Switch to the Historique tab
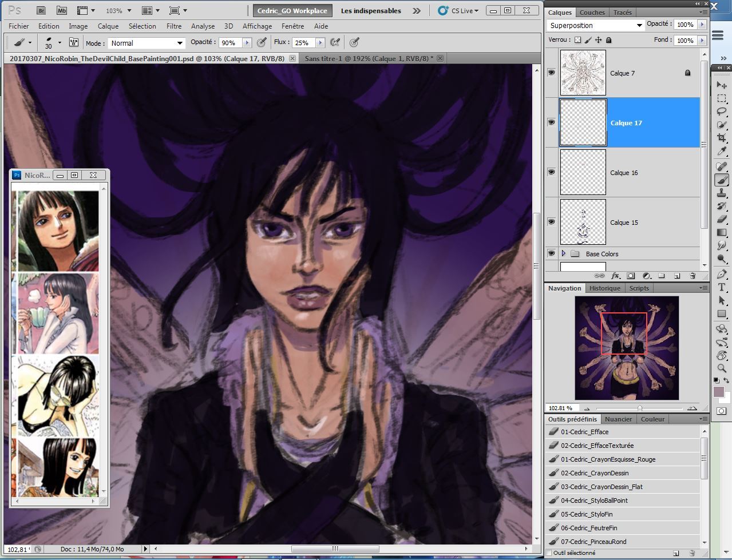Image resolution: width=732 pixels, height=560 pixels. coord(604,288)
